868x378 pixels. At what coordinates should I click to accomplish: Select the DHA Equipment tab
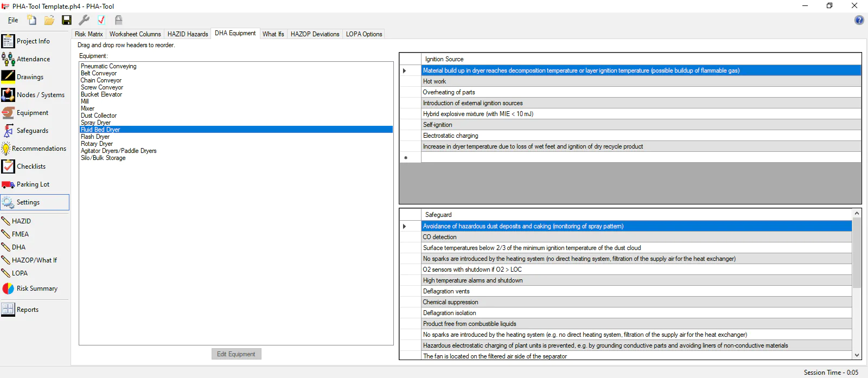(235, 33)
